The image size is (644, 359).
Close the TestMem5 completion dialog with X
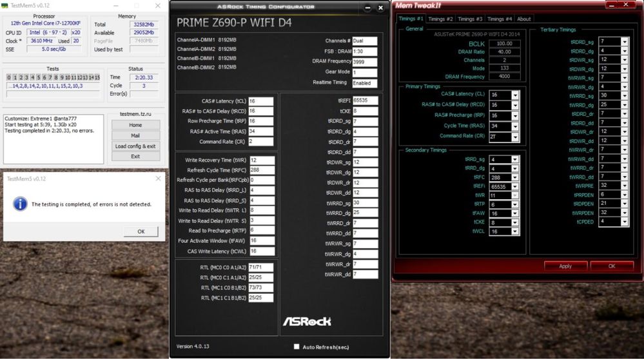click(x=158, y=179)
